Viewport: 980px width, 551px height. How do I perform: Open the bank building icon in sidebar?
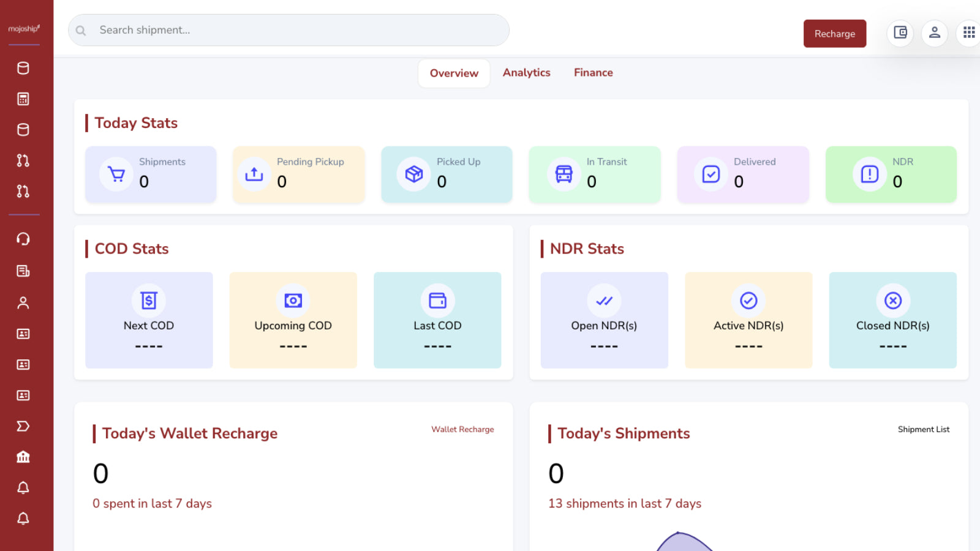click(x=23, y=457)
